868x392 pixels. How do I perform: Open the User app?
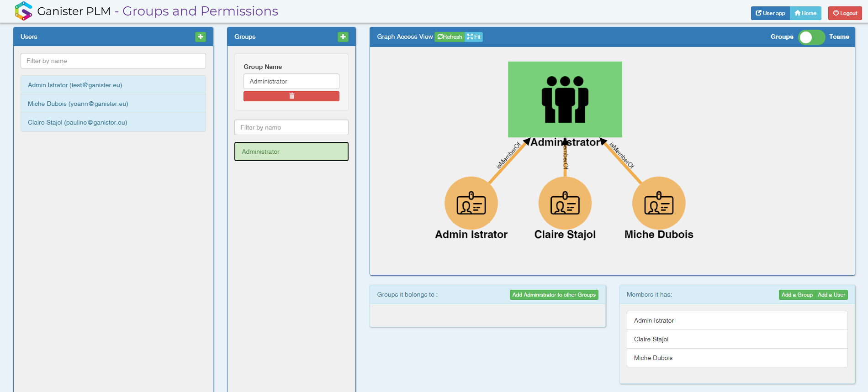click(x=770, y=13)
